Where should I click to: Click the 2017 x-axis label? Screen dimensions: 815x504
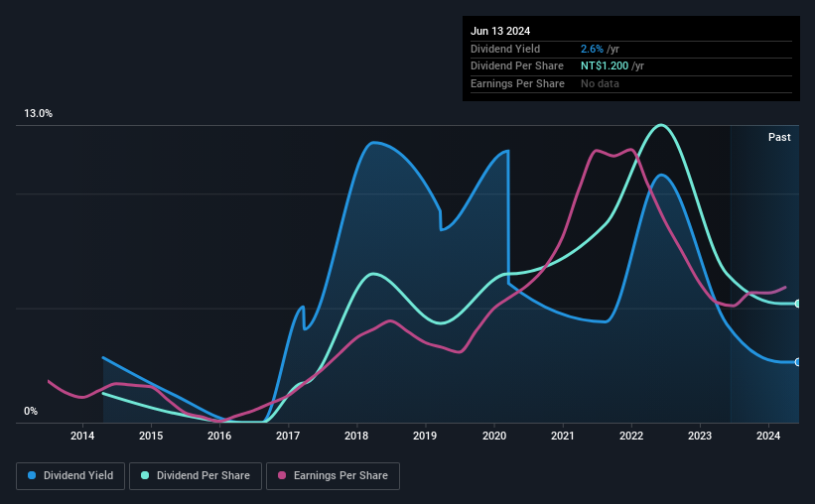[288, 436]
